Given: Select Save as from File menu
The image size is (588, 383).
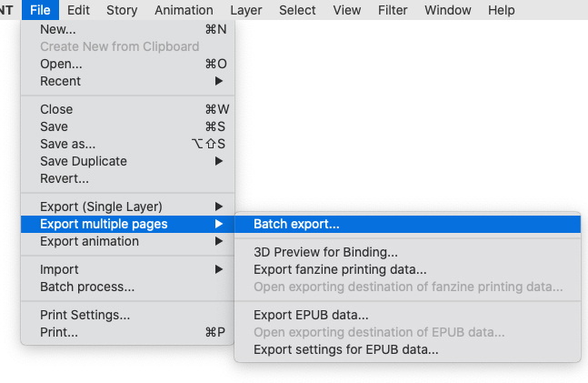Looking at the screenshot, I should (x=67, y=144).
